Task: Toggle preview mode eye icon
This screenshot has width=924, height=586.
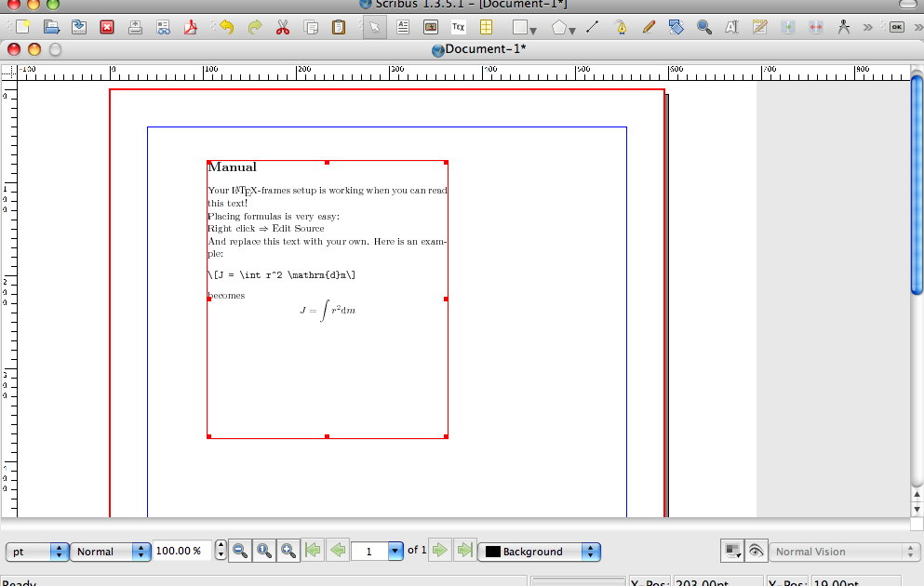Action: click(x=757, y=552)
